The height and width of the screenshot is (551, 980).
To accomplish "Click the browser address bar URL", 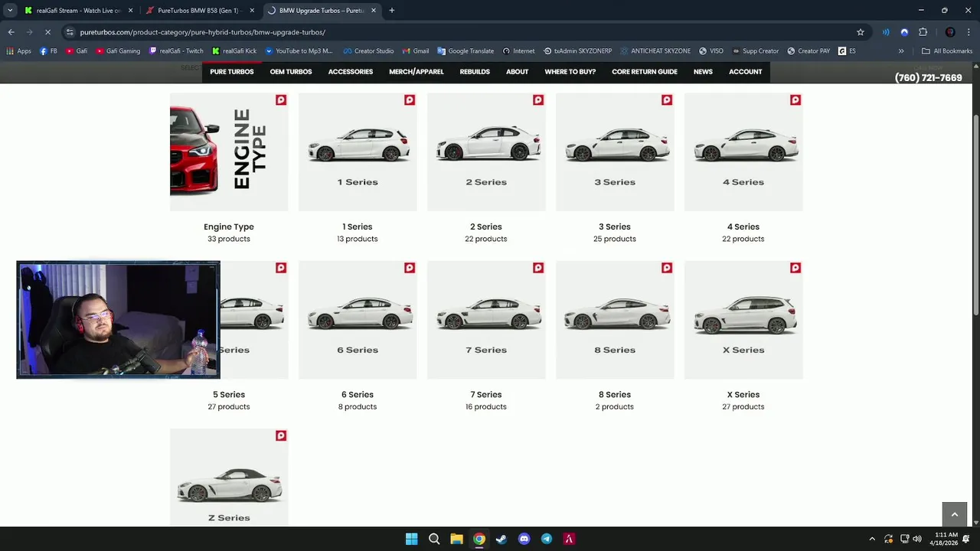I will tap(203, 32).
